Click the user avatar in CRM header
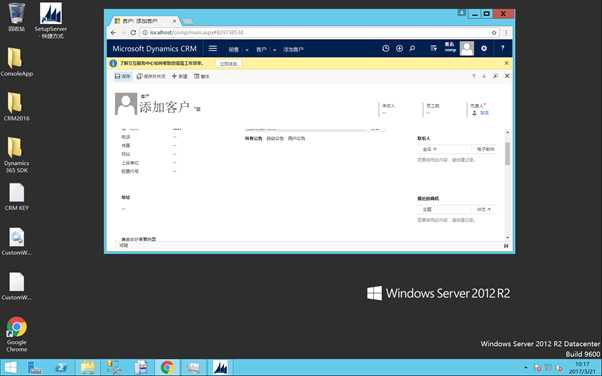The height and width of the screenshot is (376, 602). (x=467, y=48)
